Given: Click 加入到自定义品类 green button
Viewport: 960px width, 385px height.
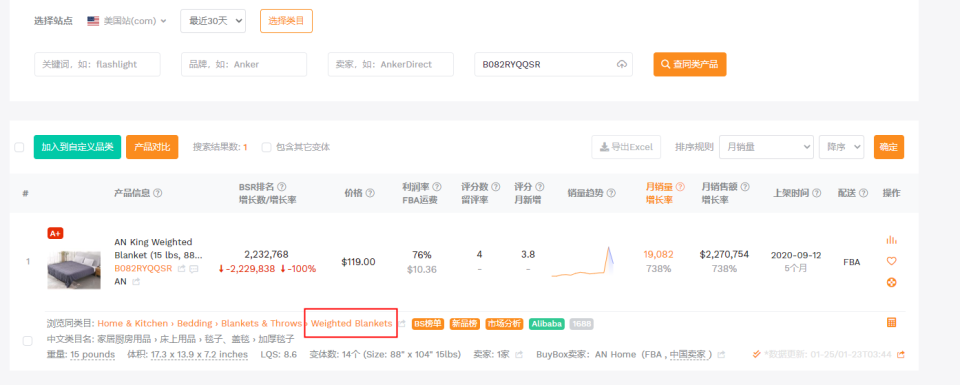Looking at the screenshot, I should [77, 147].
